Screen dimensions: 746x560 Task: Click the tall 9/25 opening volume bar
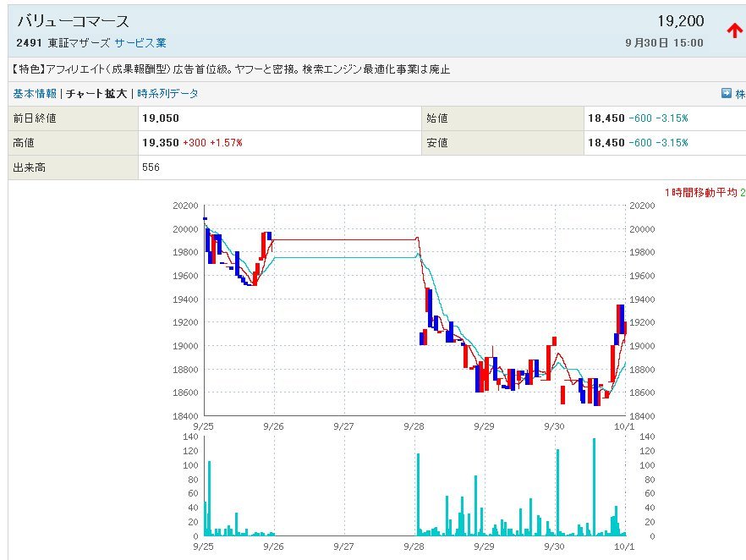pos(209,497)
